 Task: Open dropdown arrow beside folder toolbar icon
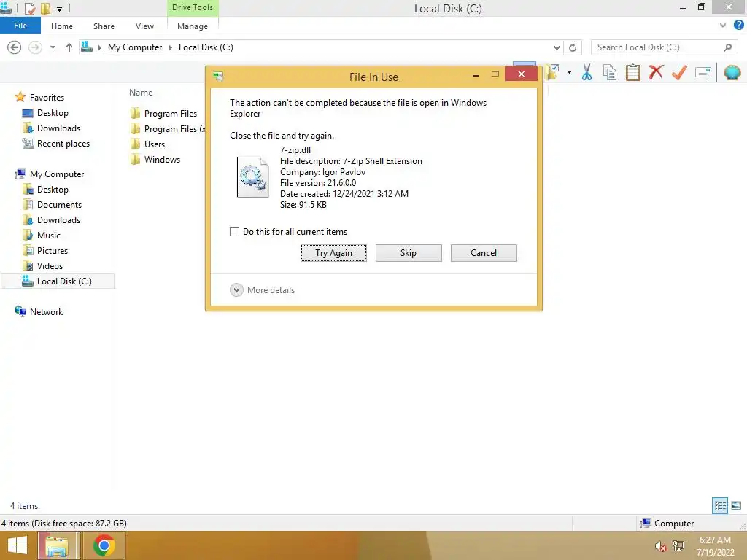click(x=569, y=72)
